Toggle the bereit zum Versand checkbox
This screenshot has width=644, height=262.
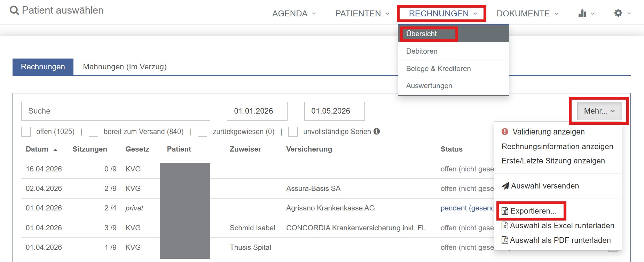pyautogui.click(x=93, y=132)
